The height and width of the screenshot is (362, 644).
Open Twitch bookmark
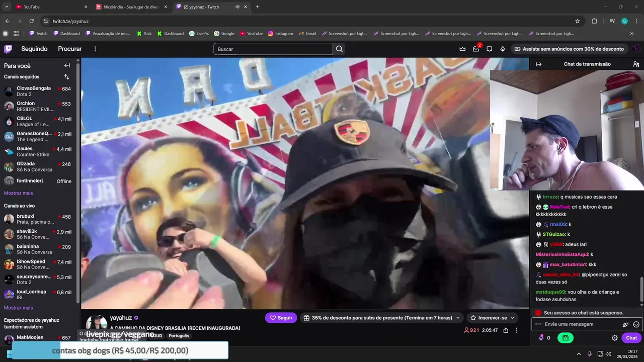(38, 34)
